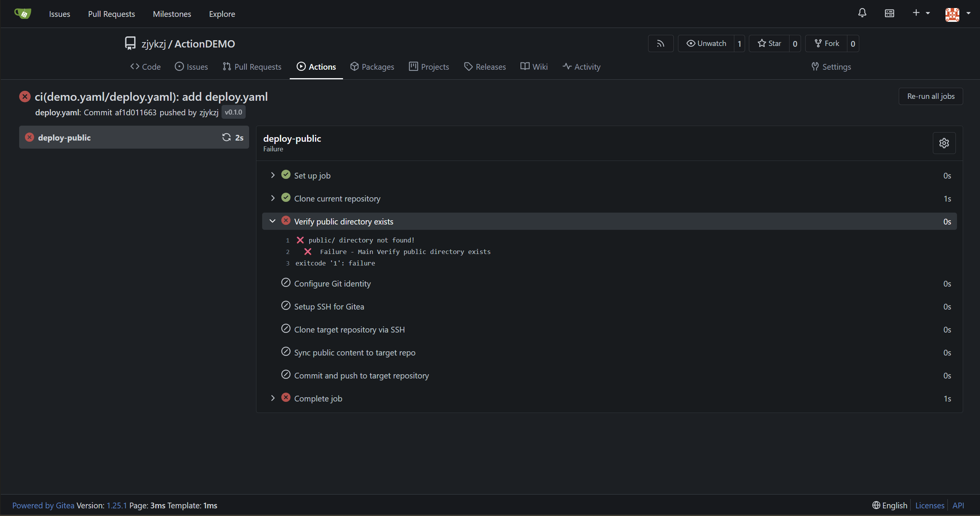This screenshot has width=980, height=516.
Task: Open the notifications bell
Action: click(862, 13)
